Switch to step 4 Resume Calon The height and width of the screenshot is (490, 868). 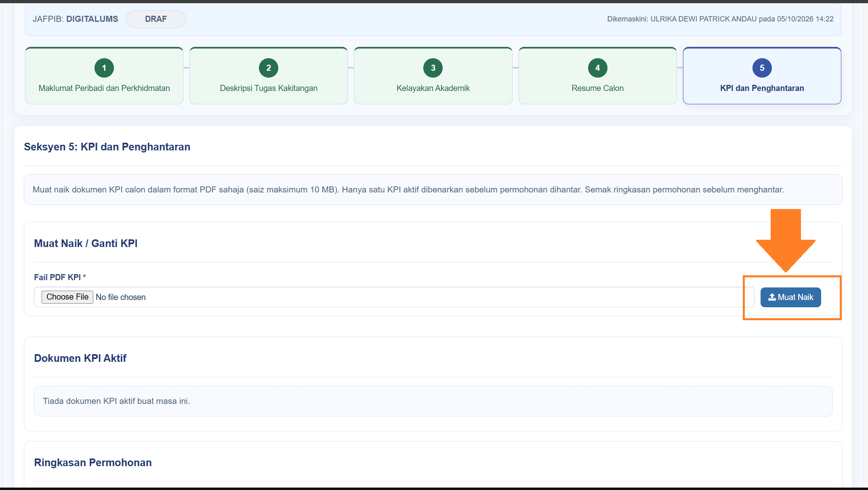click(x=597, y=76)
